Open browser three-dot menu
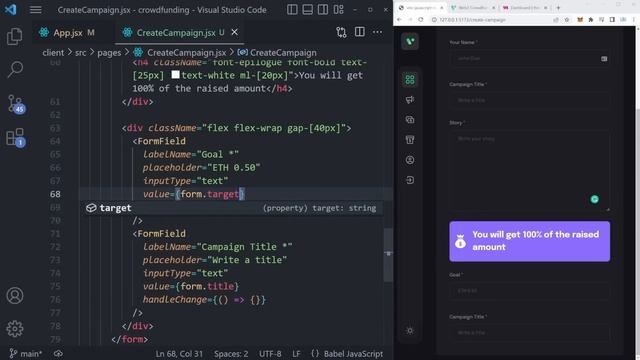The width and height of the screenshot is (640, 360). [x=634, y=20]
